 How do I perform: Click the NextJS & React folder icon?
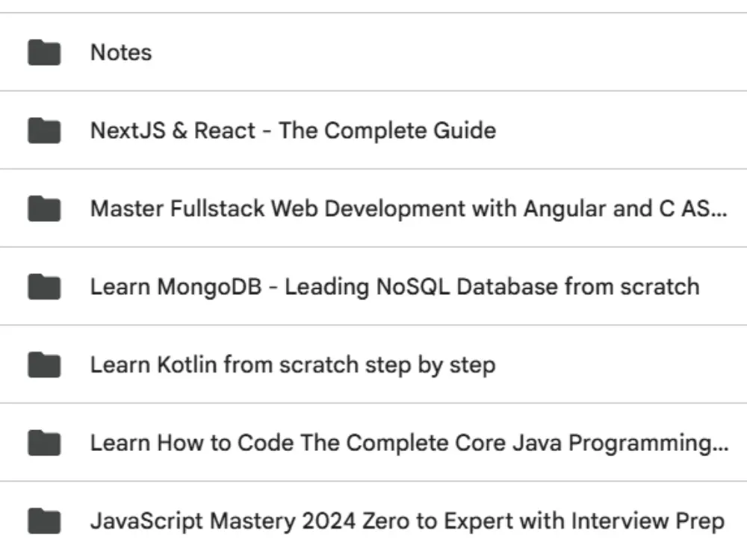coord(44,131)
